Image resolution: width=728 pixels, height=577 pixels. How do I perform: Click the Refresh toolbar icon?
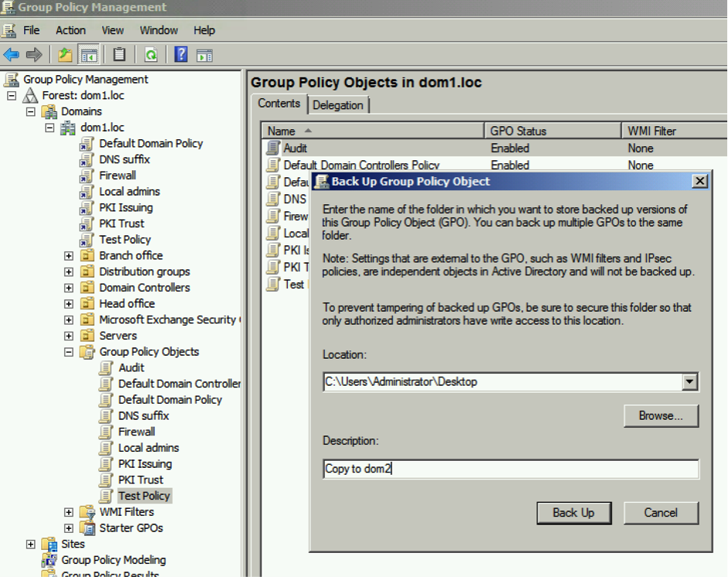[151, 55]
